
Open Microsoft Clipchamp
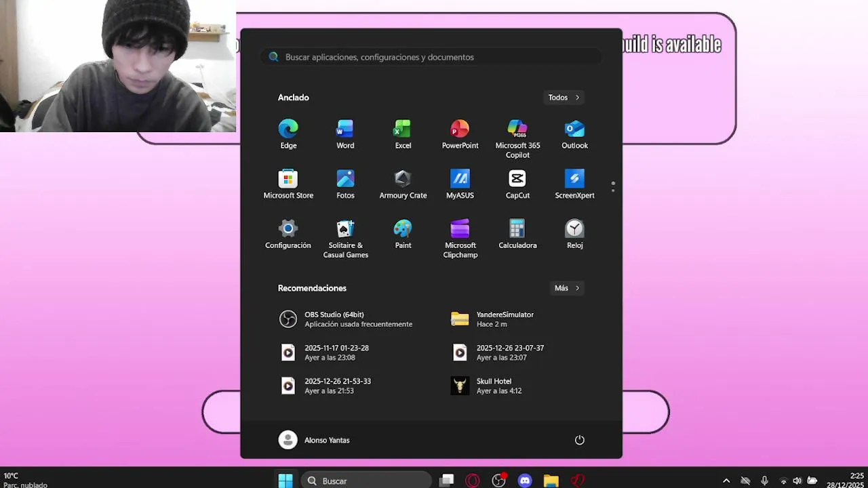(x=460, y=239)
